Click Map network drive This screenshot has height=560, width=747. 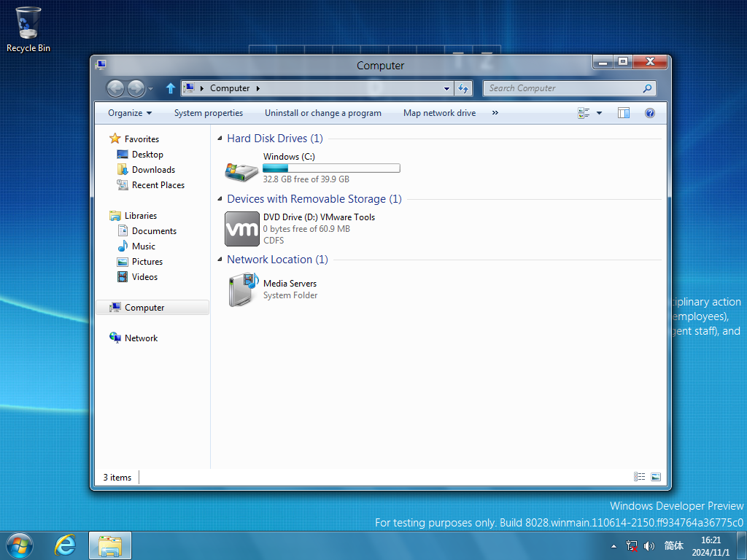pyautogui.click(x=439, y=113)
